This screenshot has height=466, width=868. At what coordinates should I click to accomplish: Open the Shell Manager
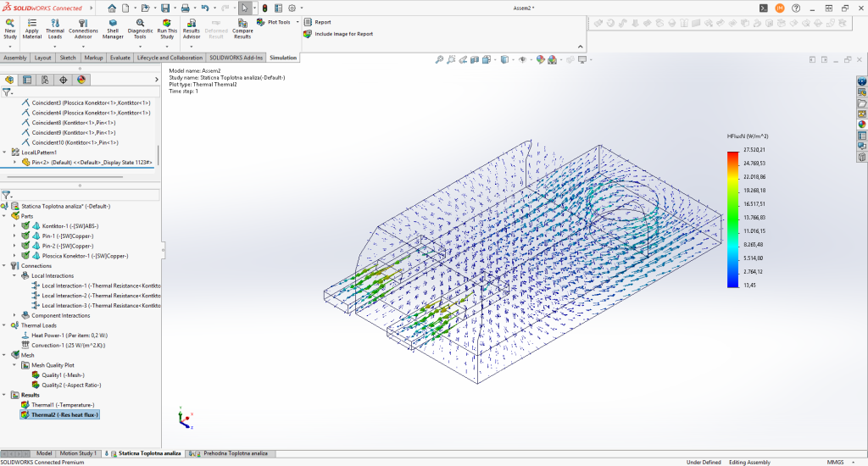point(113,29)
